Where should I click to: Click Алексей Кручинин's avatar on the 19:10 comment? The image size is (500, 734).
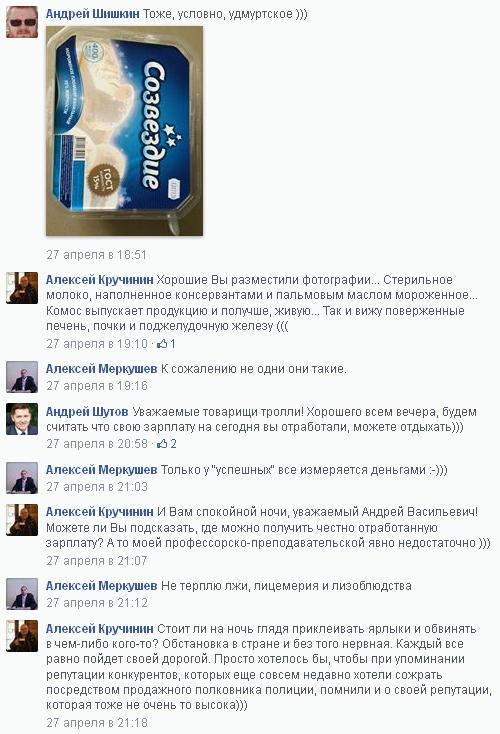coord(22,288)
